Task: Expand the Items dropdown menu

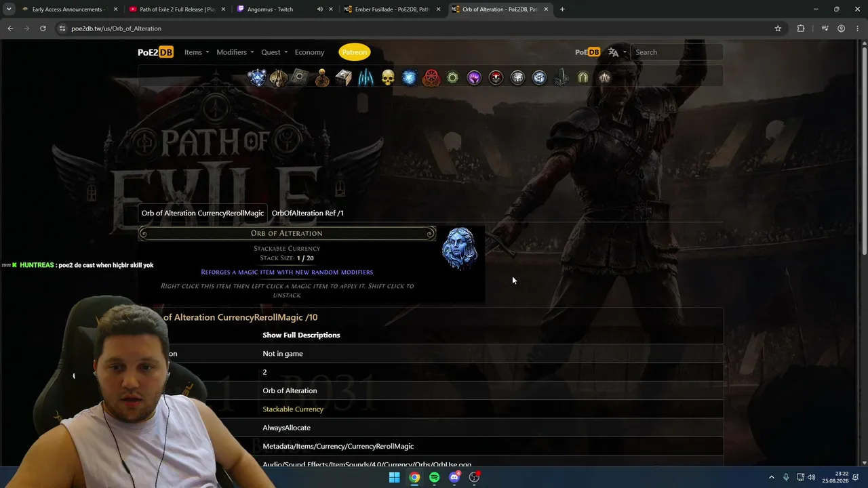Action: tap(197, 52)
